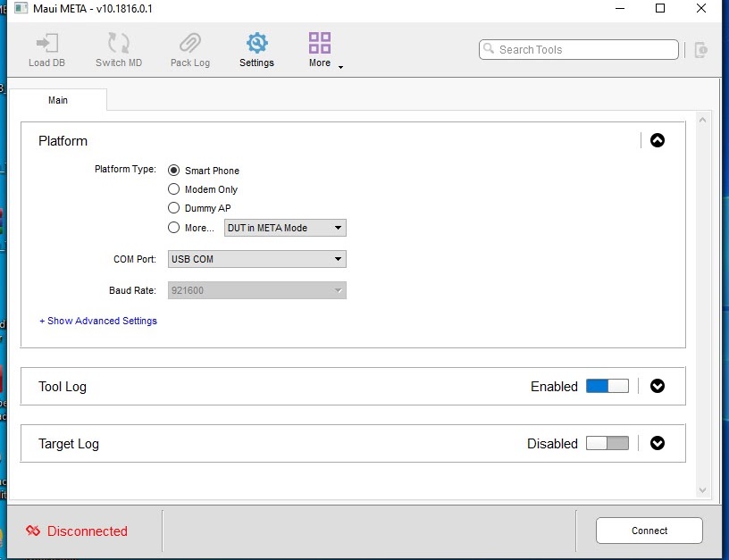The image size is (729, 560).
Task: Minimize the Maui META window
Action: (620, 8)
